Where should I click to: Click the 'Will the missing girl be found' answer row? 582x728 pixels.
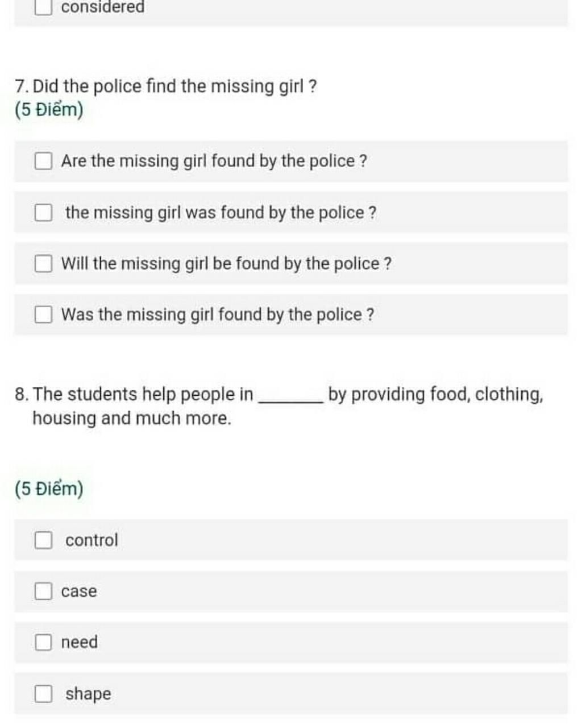[x=291, y=264]
